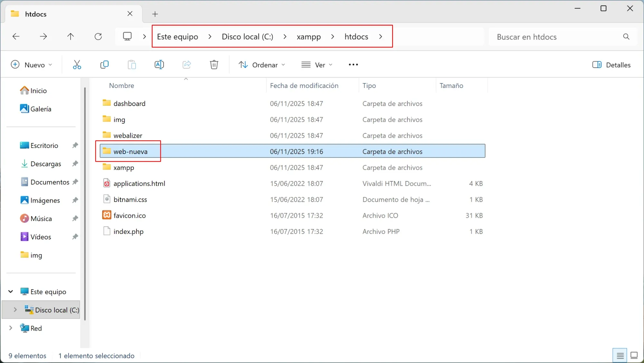Switch to large thumbnails view in status bar
Image resolution: width=644 pixels, height=363 pixels.
tap(634, 355)
